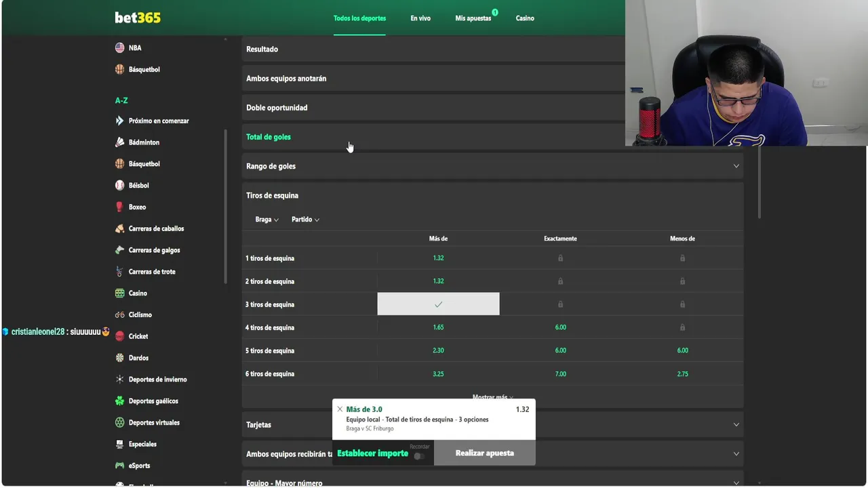Click Mostrar más to show more corners
Image resolution: width=868 pixels, height=488 pixels.
pos(492,397)
